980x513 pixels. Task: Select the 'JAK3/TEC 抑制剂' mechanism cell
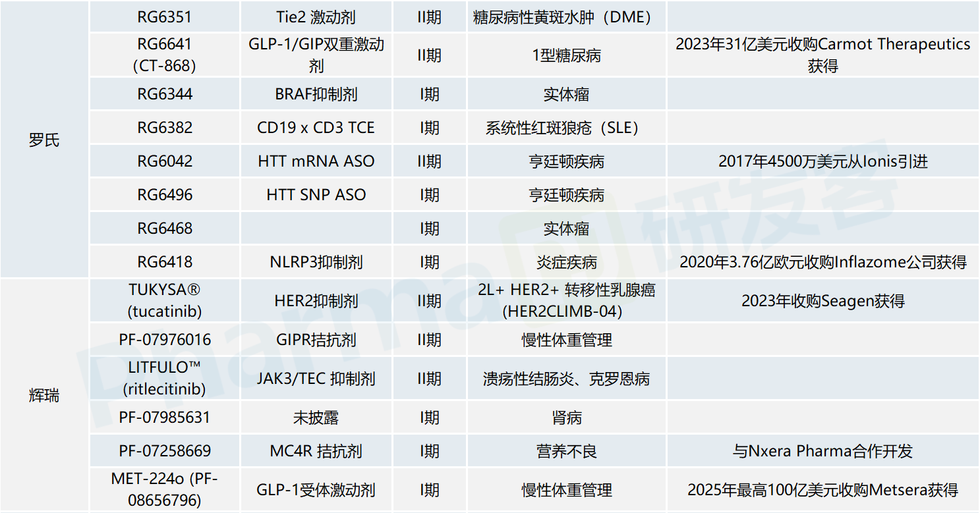coord(316,379)
